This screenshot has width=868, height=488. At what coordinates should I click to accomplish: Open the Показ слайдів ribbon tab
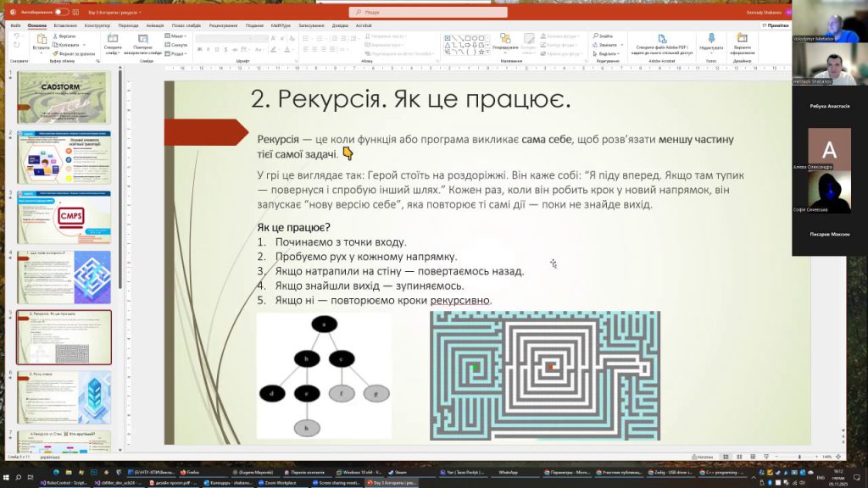(x=186, y=25)
